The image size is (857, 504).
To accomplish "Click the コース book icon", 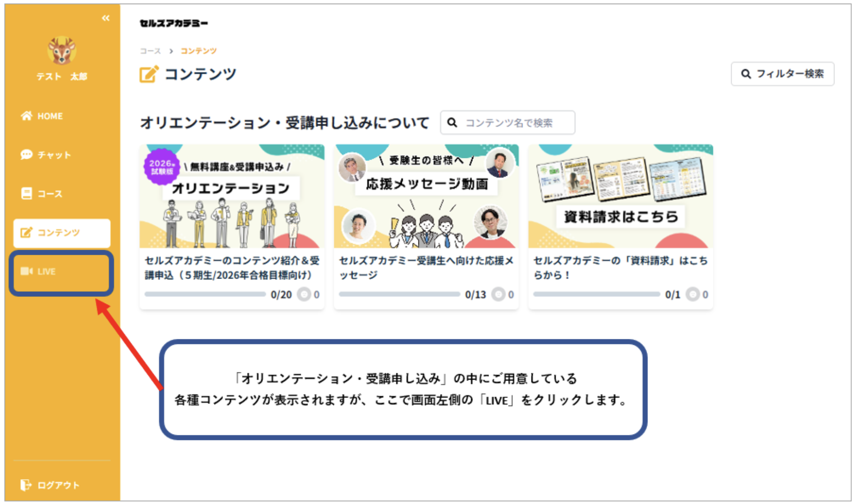I will pyautogui.click(x=27, y=193).
